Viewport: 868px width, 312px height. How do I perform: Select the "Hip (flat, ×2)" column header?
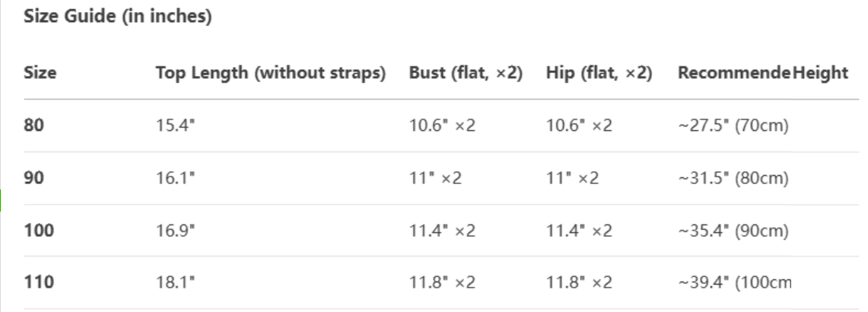pos(599,73)
